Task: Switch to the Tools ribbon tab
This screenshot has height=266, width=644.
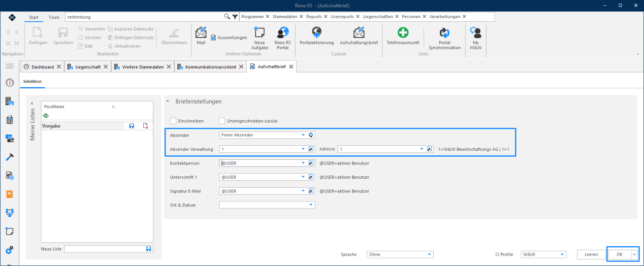Action: 54,17
